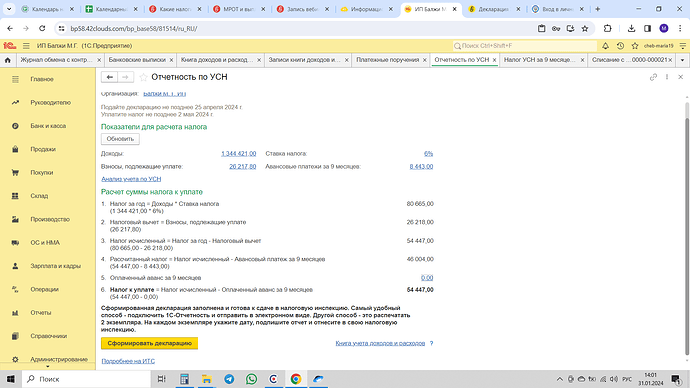Focus the Поиск Ctrl+Shift+F search field
The image size is (690, 388).
525,46
